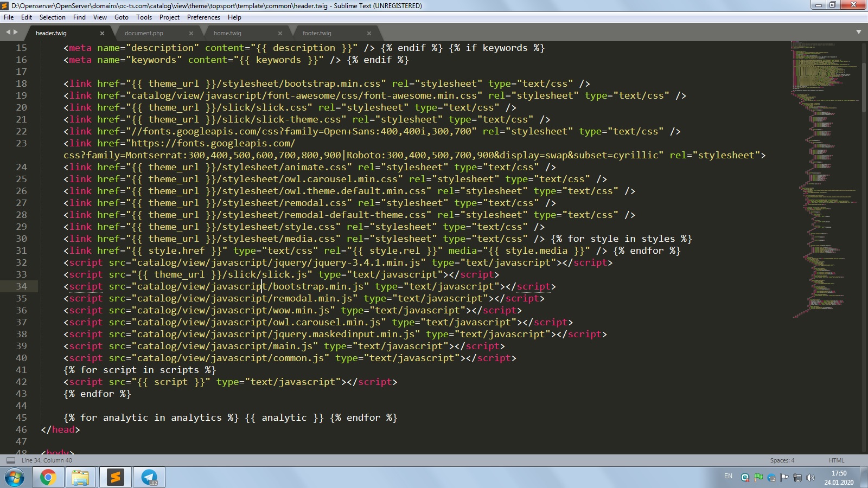Open the Edit menu
Screen dimensions: 868x488
point(27,17)
